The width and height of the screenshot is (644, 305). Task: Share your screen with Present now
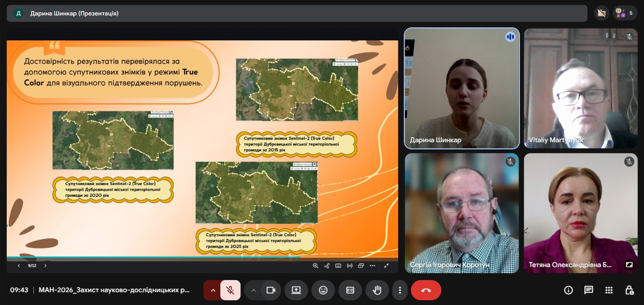(296, 290)
